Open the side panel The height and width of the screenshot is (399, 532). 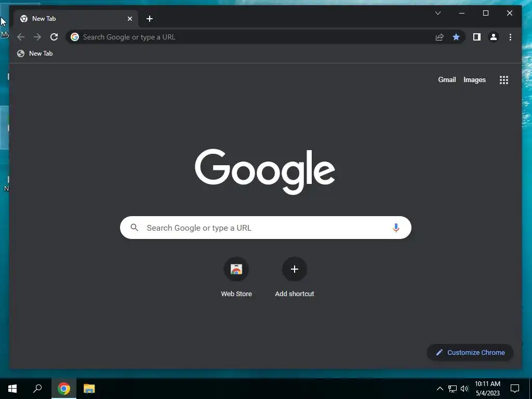477,37
